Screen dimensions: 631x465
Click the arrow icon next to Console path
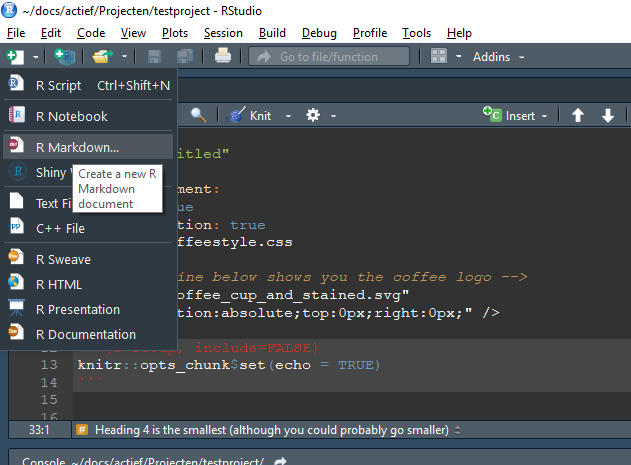[280, 461]
